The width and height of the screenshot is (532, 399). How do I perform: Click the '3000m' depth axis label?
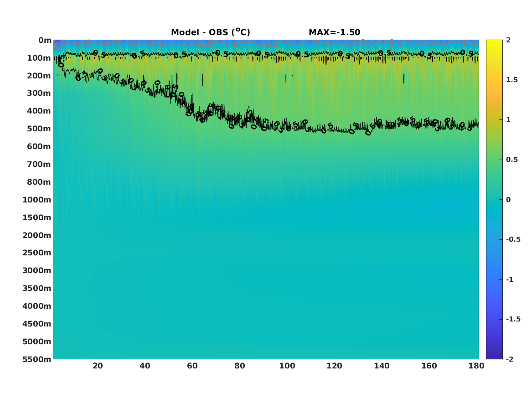point(37,270)
